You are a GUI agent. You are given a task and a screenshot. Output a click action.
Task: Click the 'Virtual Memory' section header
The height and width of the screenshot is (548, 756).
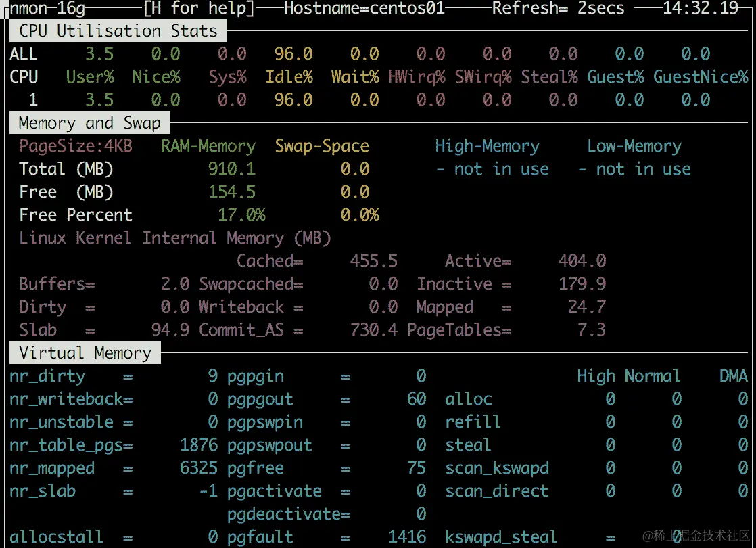tap(85, 353)
